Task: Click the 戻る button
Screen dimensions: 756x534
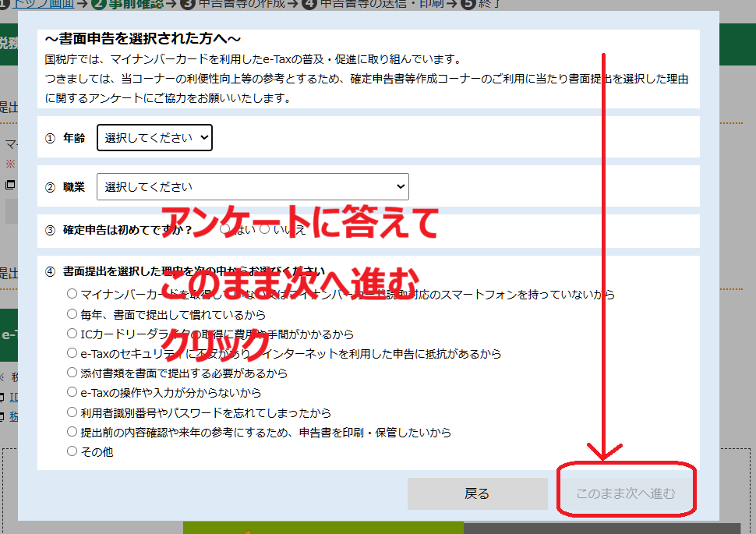Action: click(x=477, y=493)
